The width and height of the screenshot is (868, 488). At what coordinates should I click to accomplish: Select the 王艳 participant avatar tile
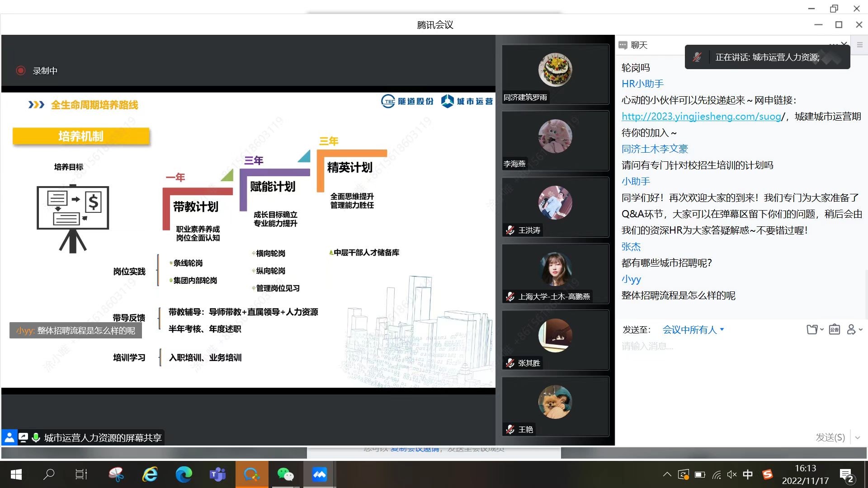[x=555, y=406]
